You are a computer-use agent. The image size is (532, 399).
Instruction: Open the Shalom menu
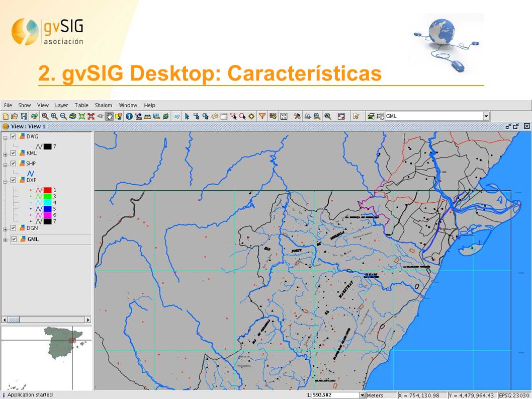pyautogui.click(x=103, y=105)
